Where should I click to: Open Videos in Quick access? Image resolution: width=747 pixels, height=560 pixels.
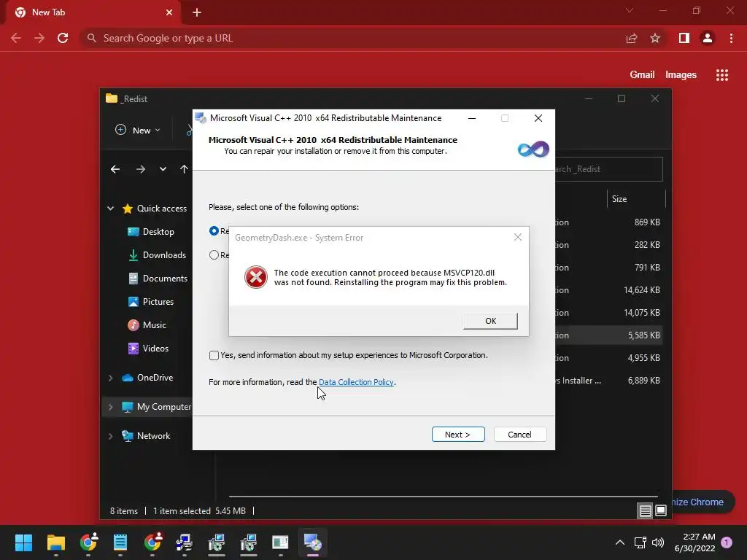(x=148, y=349)
